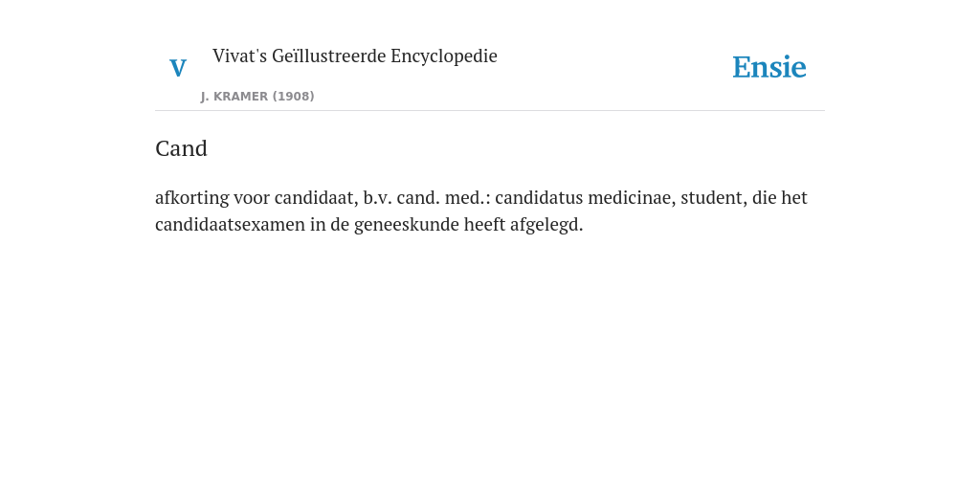Click the word candidatus in the definition
Viewport: 980px width, 490px height.
point(539,197)
